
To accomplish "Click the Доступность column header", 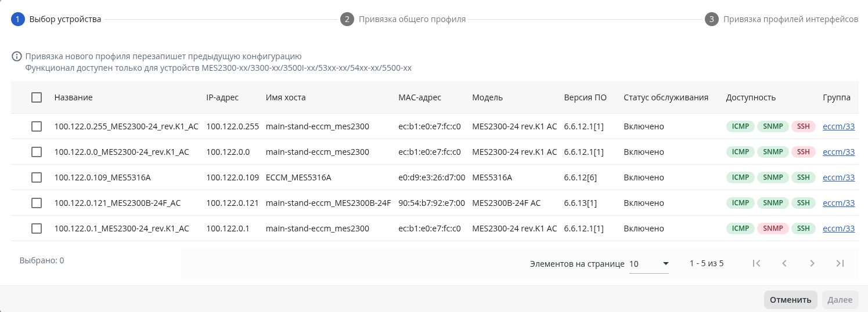I will tap(751, 97).
